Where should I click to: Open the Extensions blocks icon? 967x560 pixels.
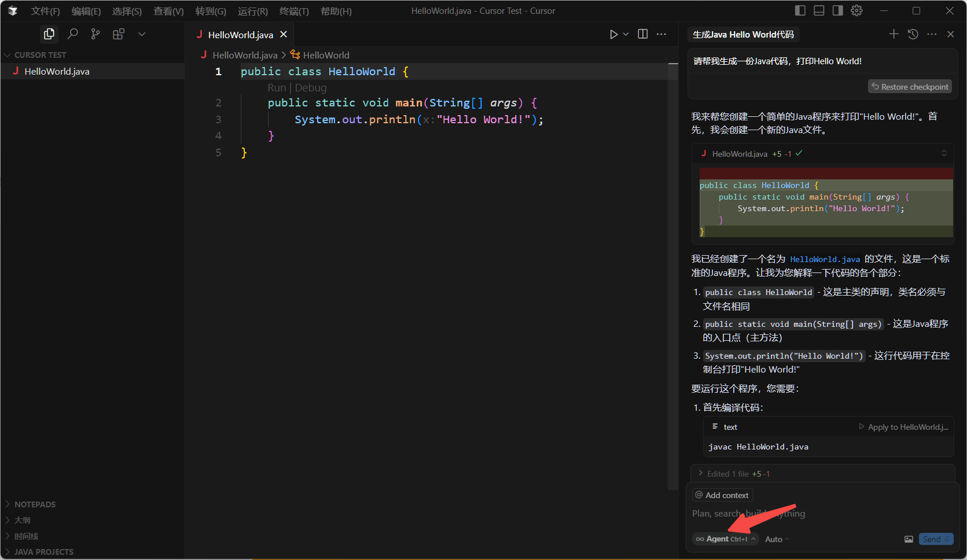coord(119,34)
